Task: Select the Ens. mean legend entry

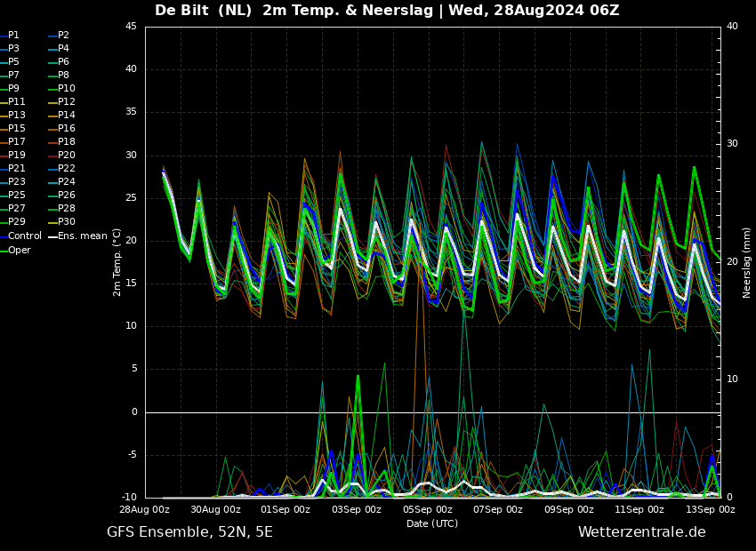Action: pos(77,236)
